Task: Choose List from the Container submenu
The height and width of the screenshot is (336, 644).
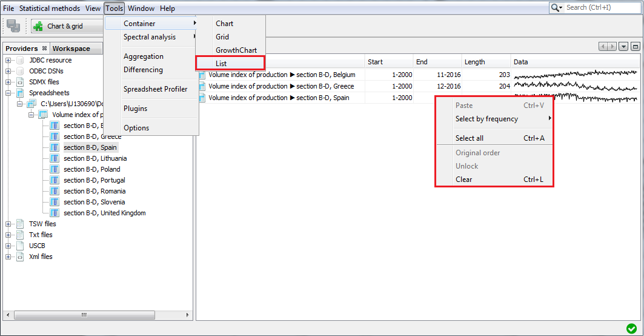Action: (x=222, y=63)
